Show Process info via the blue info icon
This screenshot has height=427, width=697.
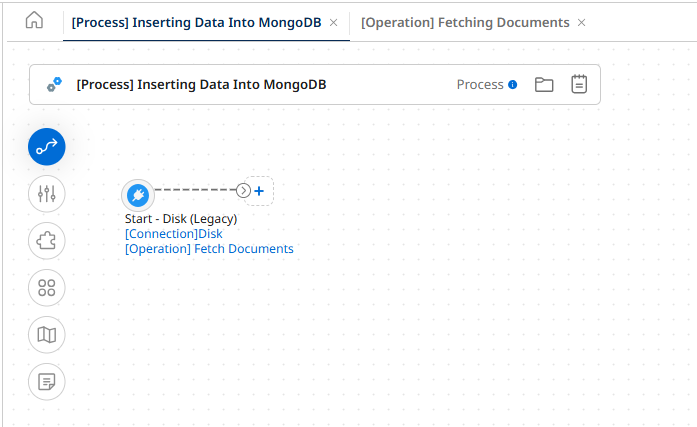513,85
